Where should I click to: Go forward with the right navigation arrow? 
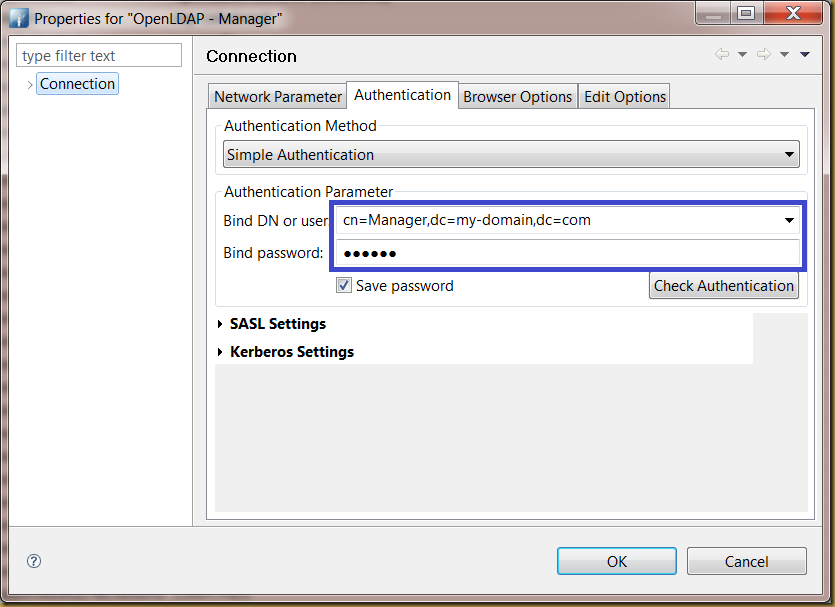tap(764, 54)
